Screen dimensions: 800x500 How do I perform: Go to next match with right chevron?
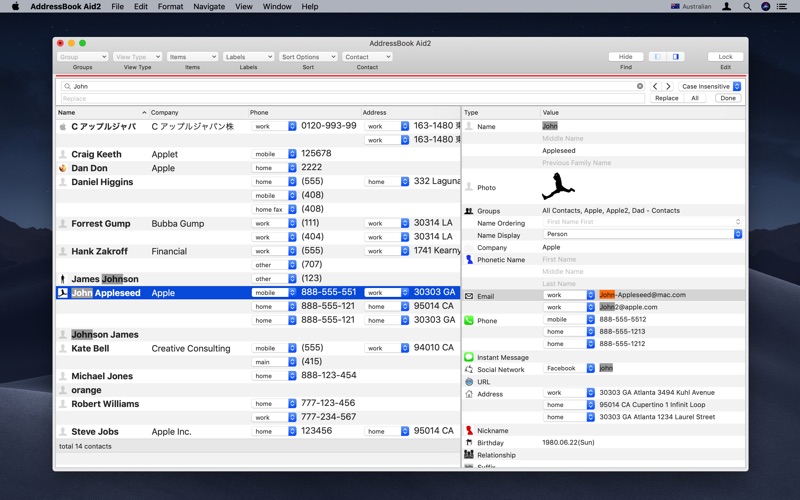point(668,86)
